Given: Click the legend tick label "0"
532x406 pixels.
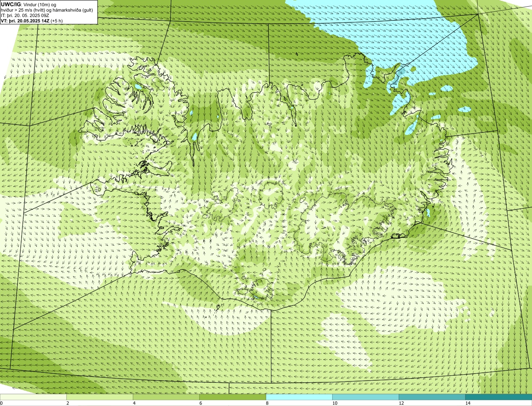Looking at the screenshot, I should point(1,403).
